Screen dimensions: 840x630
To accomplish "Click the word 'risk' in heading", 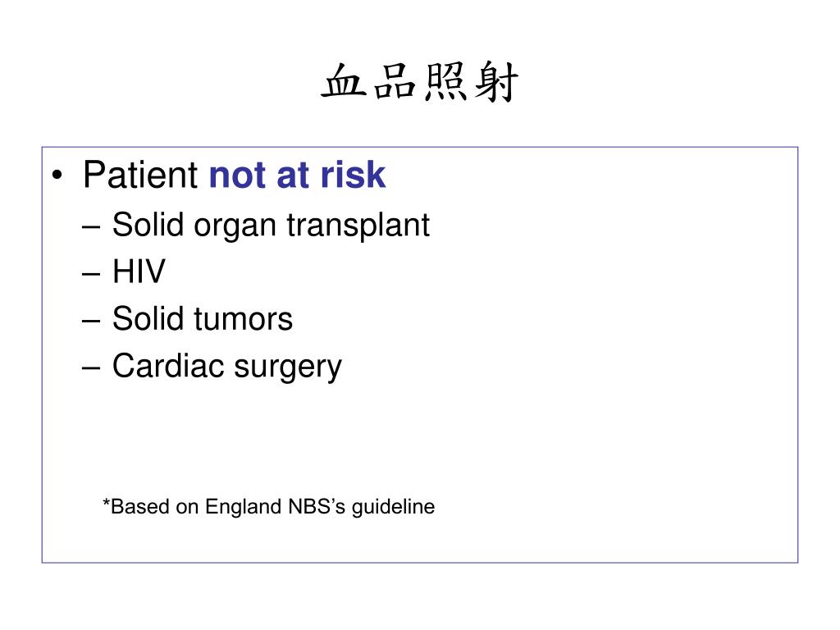I will click(x=353, y=175).
